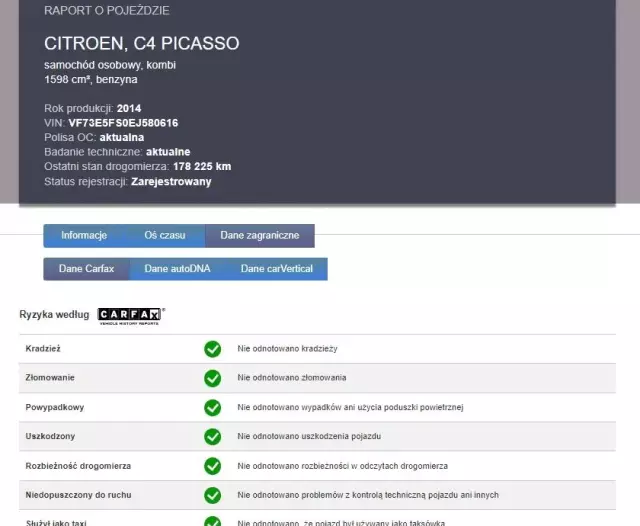Click green checkmark in Powypadkowy row
Screen dimensions: 640x526
point(213,408)
